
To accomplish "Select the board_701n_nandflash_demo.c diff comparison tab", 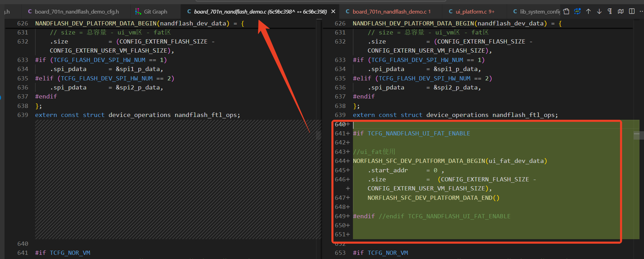I will point(260,11).
